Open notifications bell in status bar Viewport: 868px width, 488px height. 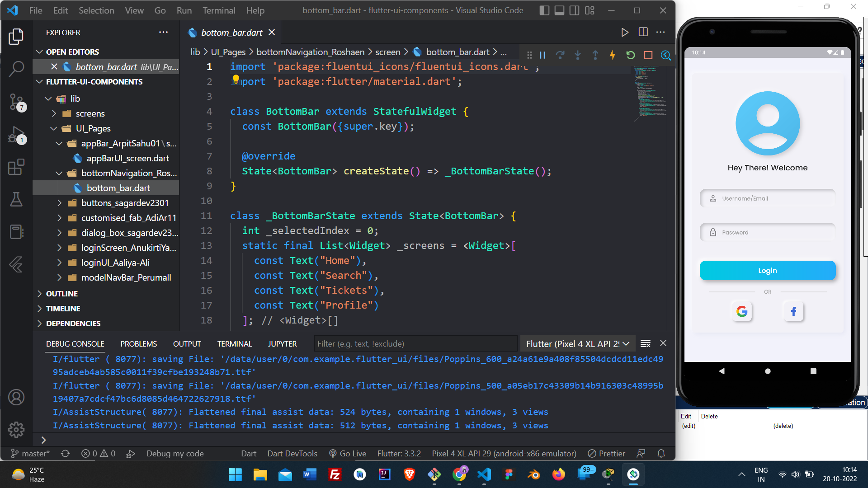[x=661, y=454]
